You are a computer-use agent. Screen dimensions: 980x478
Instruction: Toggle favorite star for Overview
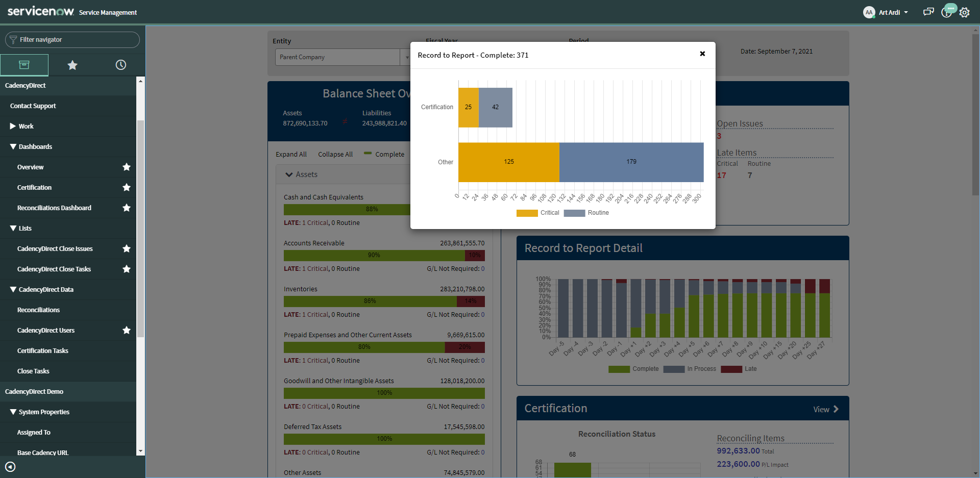tap(127, 167)
